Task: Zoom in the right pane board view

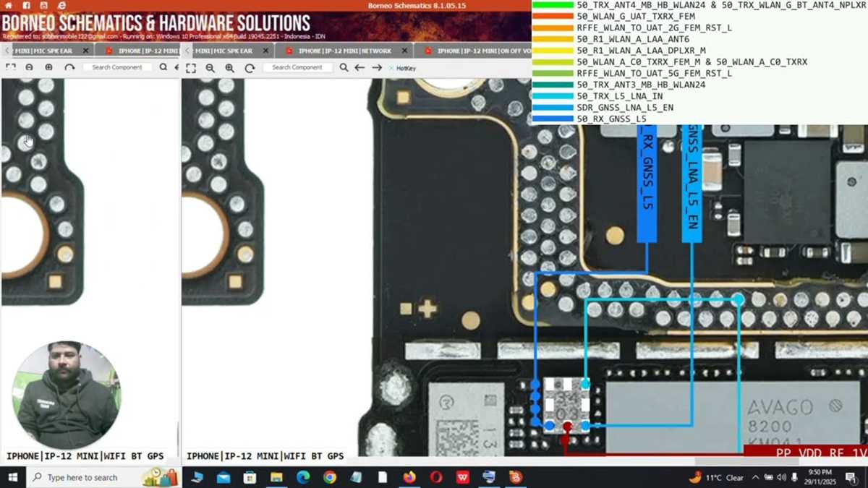Action: [x=229, y=68]
